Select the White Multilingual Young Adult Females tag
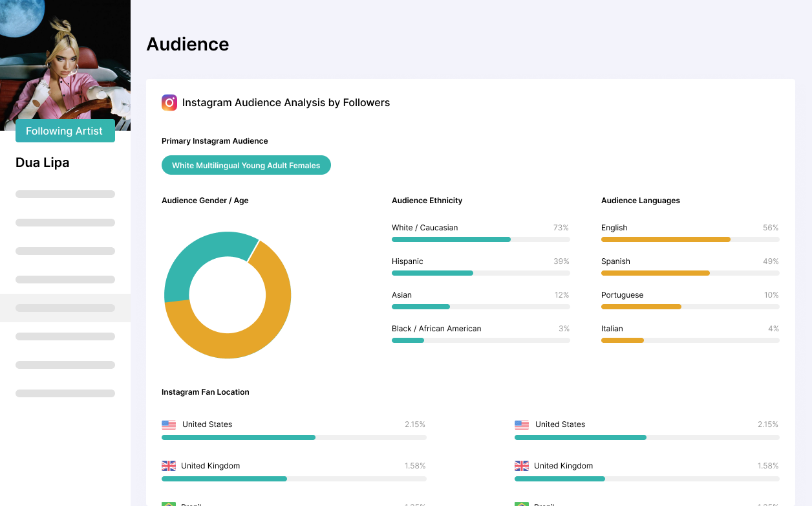Image resolution: width=812 pixels, height=506 pixels. [246, 165]
